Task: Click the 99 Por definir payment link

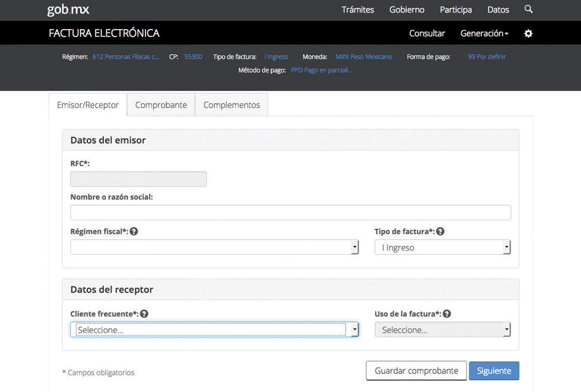Action: pos(487,57)
